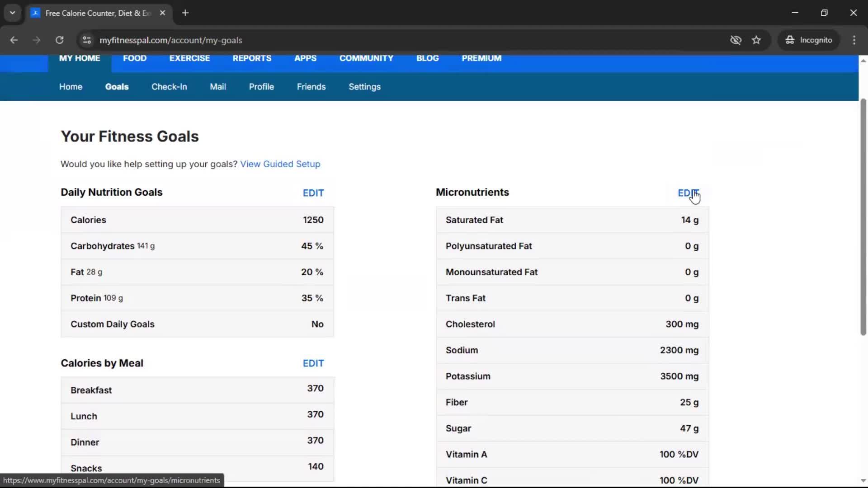The height and width of the screenshot is (488, 868).
Task: Edit the Calories by Meal section
Action: (313, 363)
